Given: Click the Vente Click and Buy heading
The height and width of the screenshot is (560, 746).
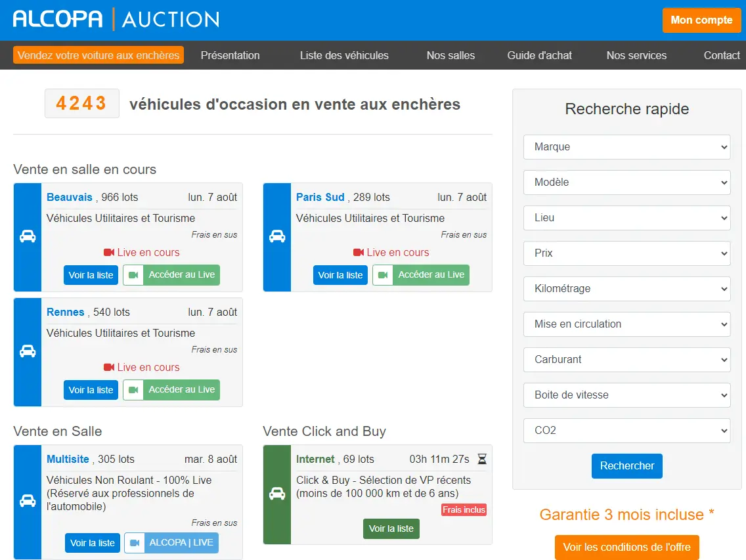Looking at the screenshot, I should click(x=324, y=431).
